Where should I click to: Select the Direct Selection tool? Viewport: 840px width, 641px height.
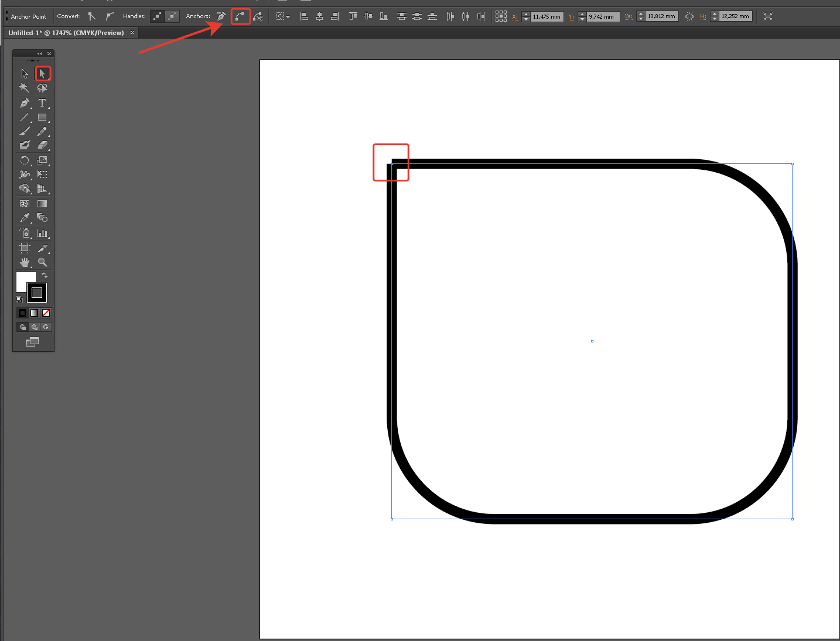(42, 74)
